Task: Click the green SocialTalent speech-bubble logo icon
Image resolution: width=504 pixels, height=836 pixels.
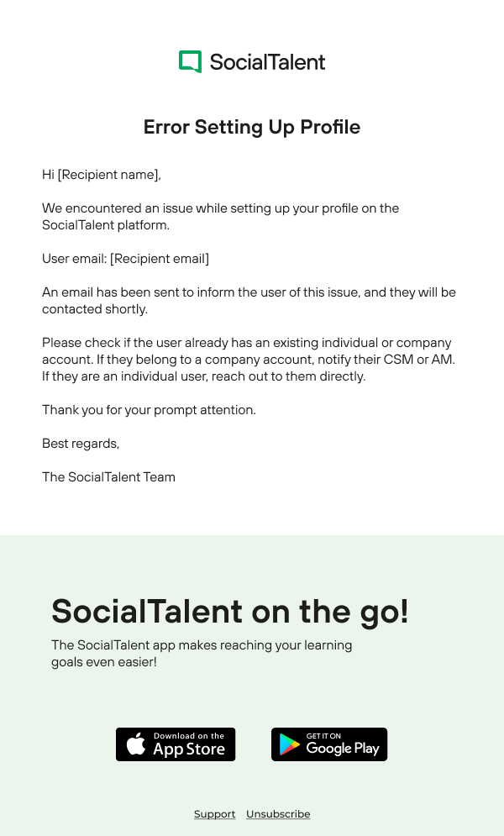Action: (191, 61)
